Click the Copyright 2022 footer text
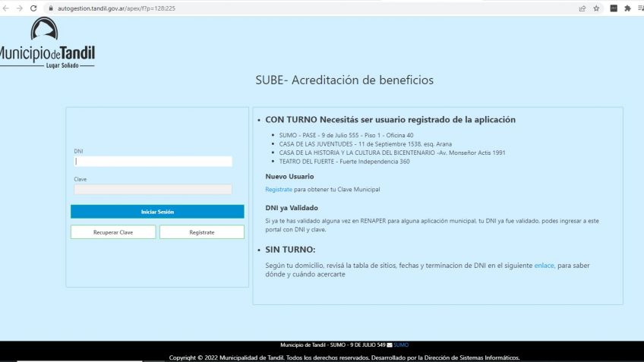 344,358
